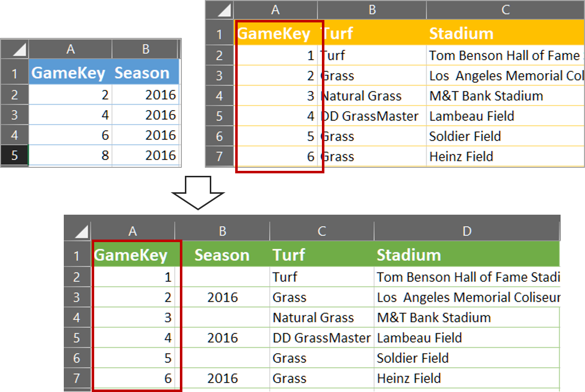Click the Season header cell in blue table

[146, 72]
